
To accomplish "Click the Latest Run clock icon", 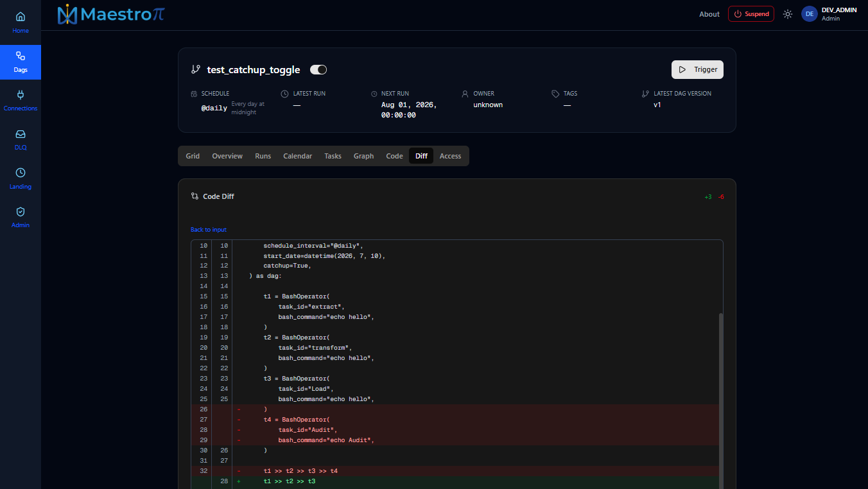I will pos(284,94).
